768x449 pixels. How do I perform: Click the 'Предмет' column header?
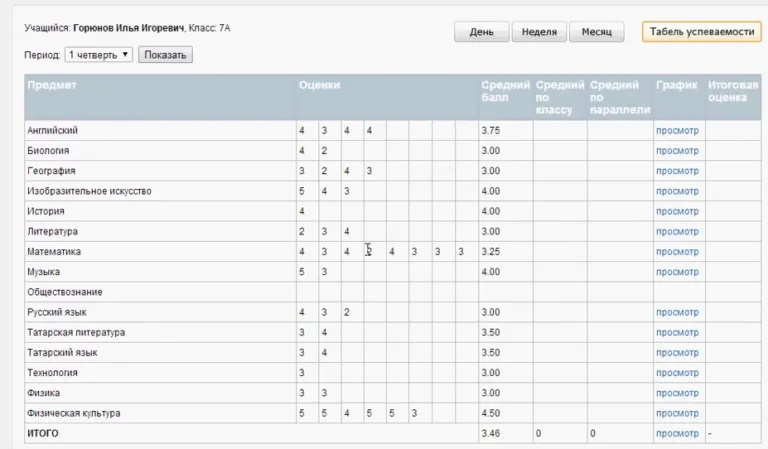pos(52,85)
